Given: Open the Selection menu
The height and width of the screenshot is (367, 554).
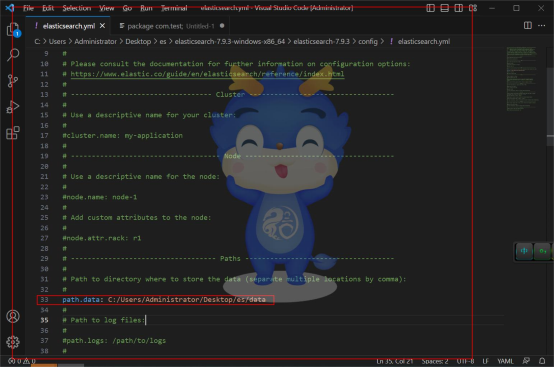Looking at the screenshot, I should (77, 8).
